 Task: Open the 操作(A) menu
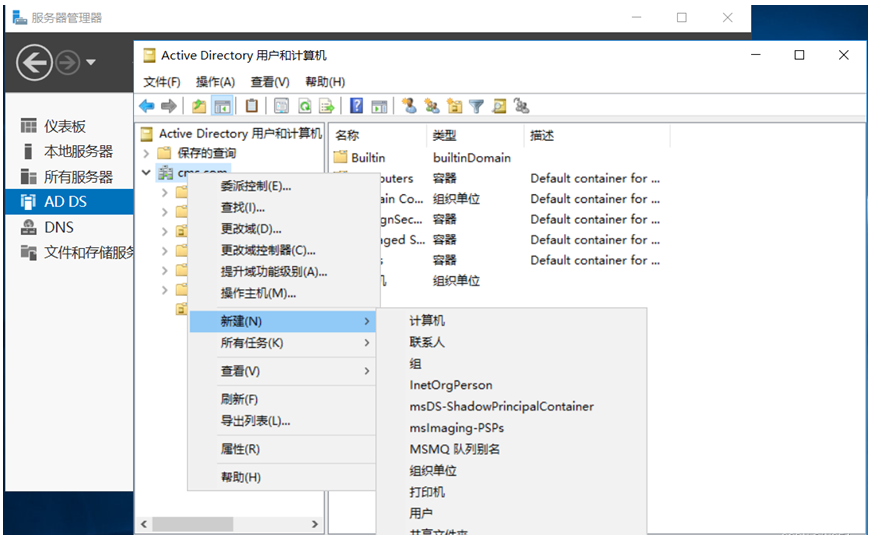tap(215, 82)
